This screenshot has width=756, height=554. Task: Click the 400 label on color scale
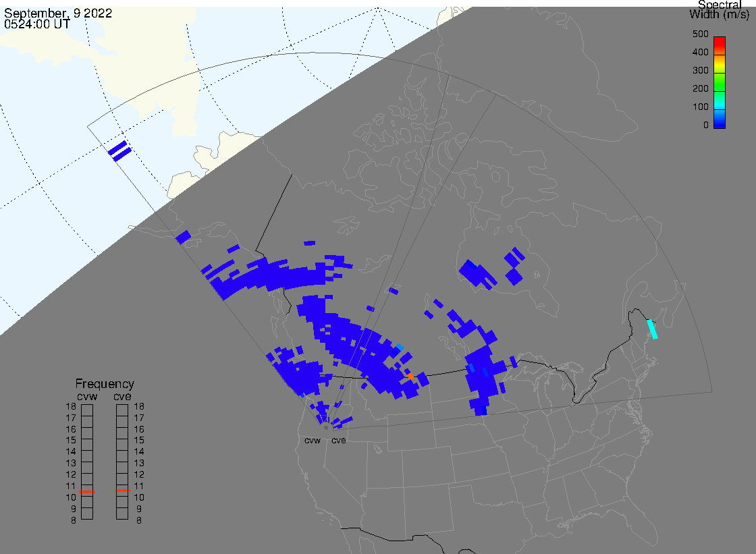coord(701,52)
